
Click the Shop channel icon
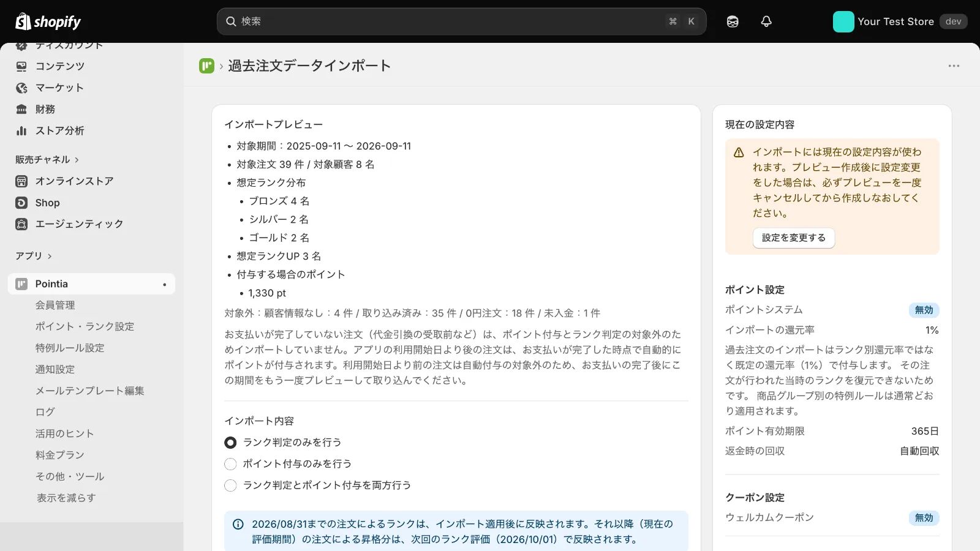[x=21, y=203]
